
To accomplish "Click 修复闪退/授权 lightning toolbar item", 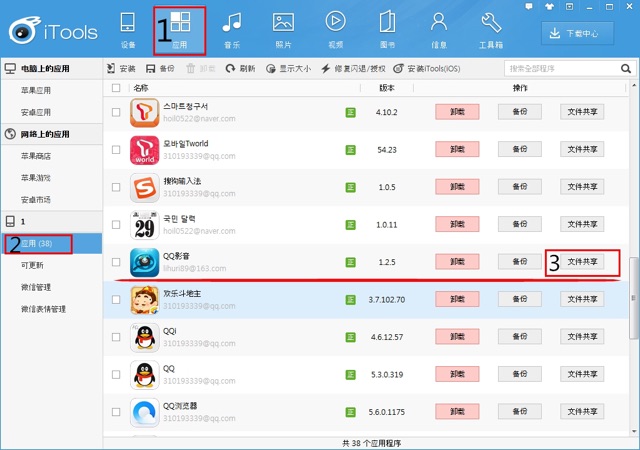I will tap(353, 69).
